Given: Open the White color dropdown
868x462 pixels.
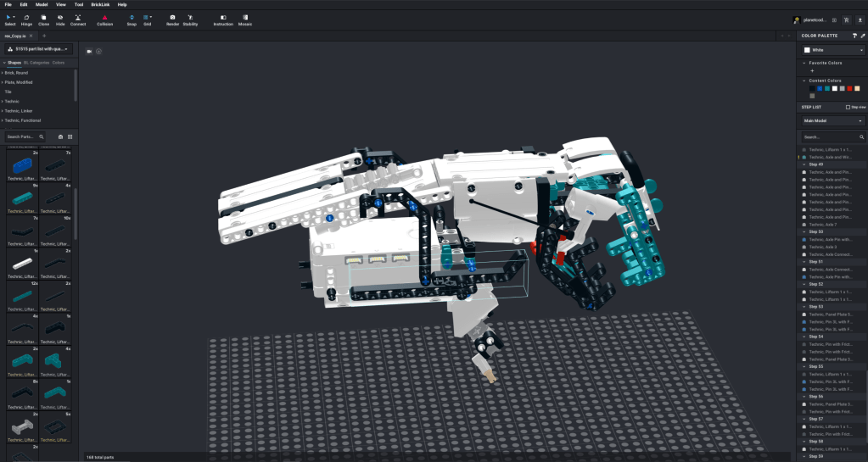Looking at the screenshot, I should tap(832, 51).
